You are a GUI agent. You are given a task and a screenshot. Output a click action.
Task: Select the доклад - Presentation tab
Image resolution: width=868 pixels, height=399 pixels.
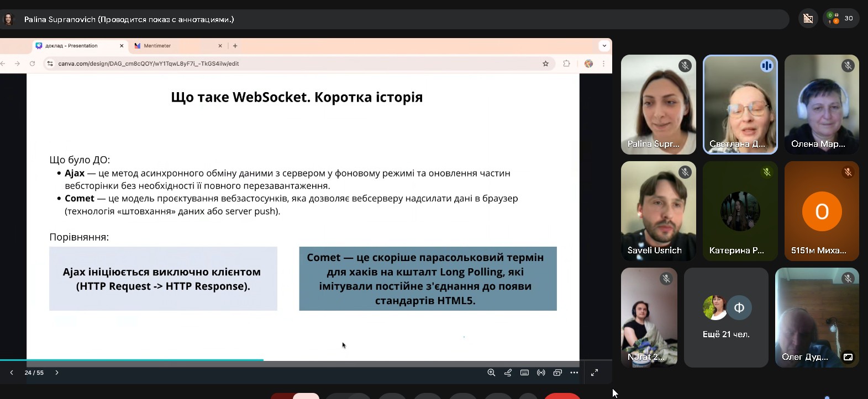tap(77, 46)
